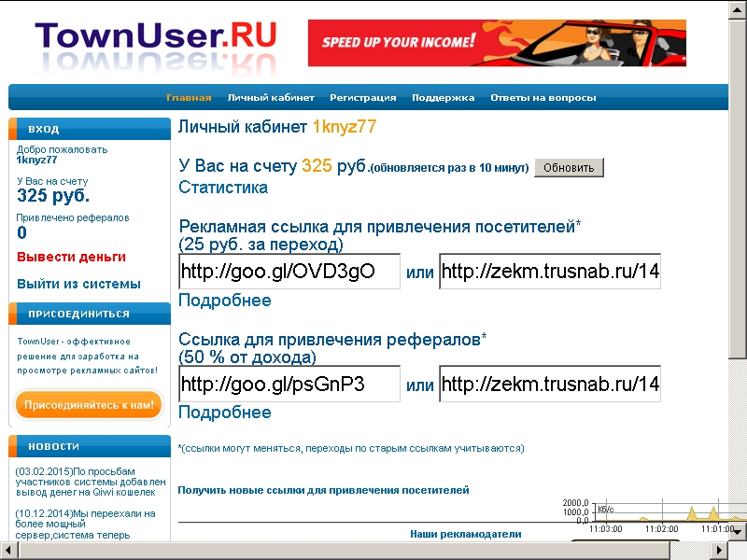Go to the Главная menu item
Screen dimensions: 747x560
(189, 98)
